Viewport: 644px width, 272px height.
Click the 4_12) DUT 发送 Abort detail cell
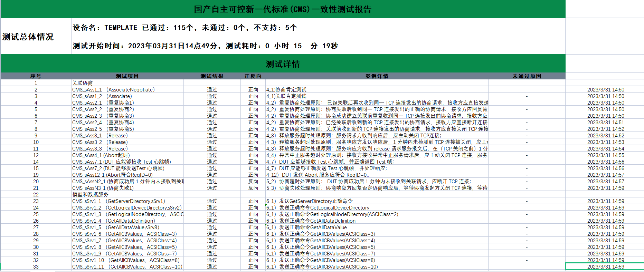point(377,175)
